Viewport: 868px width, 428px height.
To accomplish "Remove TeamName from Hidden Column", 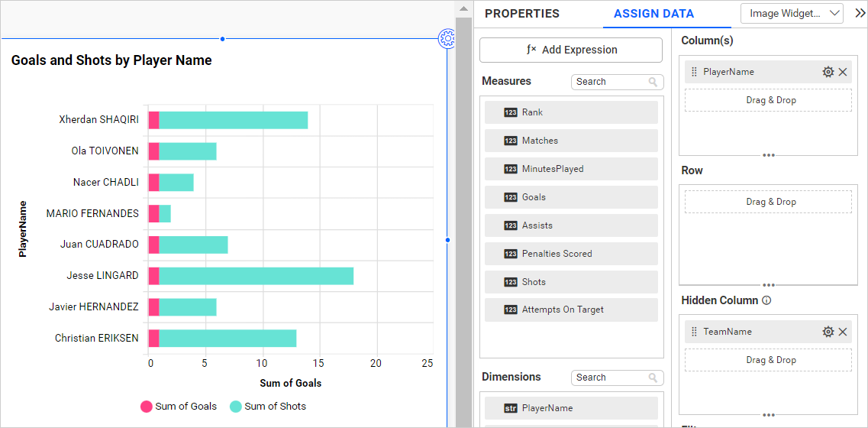I will point(843,332).
